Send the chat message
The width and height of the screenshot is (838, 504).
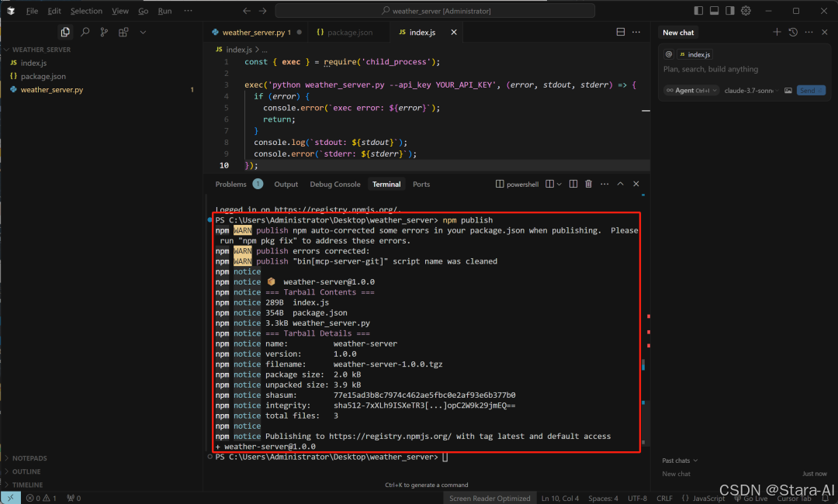point(811,91)
